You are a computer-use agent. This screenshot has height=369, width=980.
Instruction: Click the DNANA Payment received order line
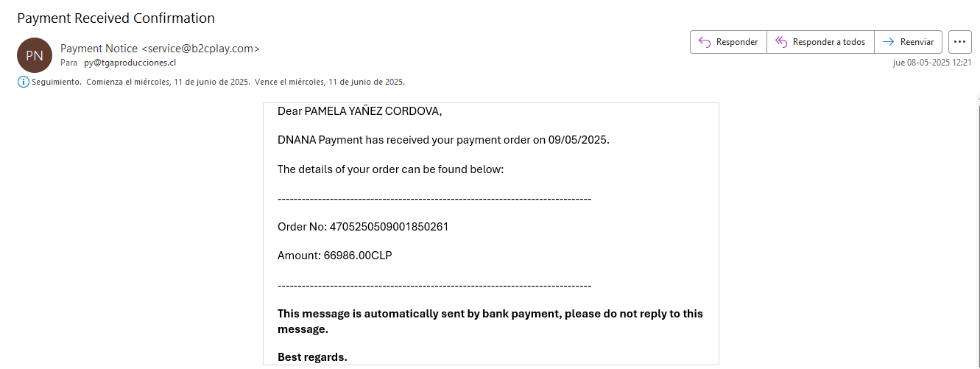point(443,140)
